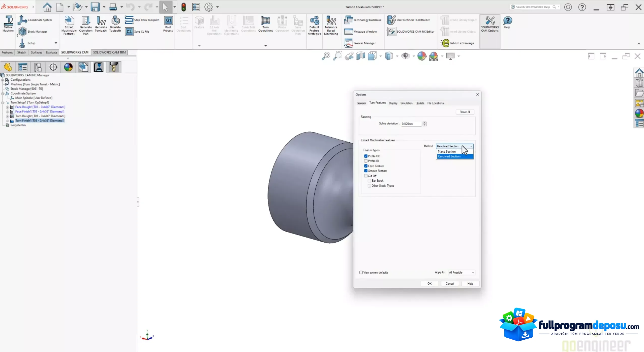Open the Setup dropdown arrow in ribbon
This screenshot has width=644, height=352.
point(56,43)
